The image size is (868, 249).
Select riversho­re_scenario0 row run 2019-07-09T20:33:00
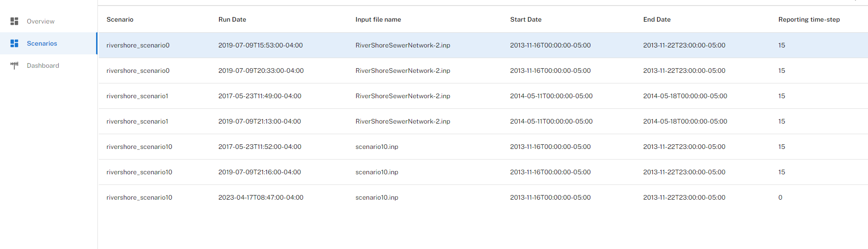pos(483,71)
